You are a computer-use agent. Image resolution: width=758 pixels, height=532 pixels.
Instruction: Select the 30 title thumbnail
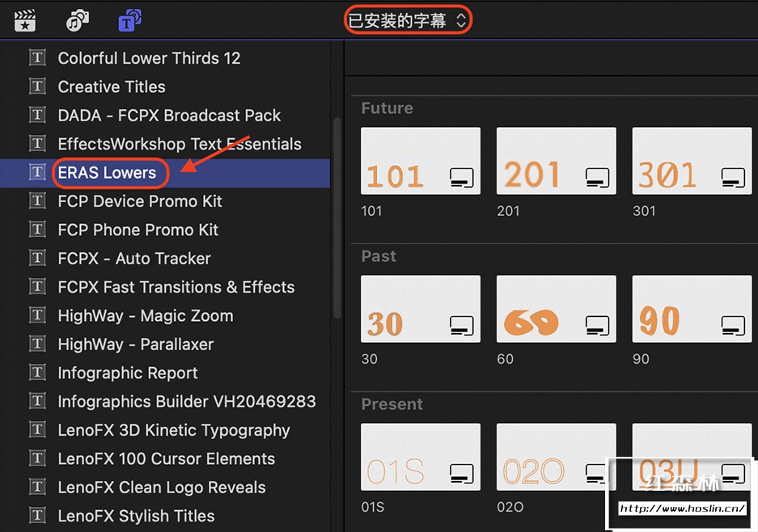[421, 309]
